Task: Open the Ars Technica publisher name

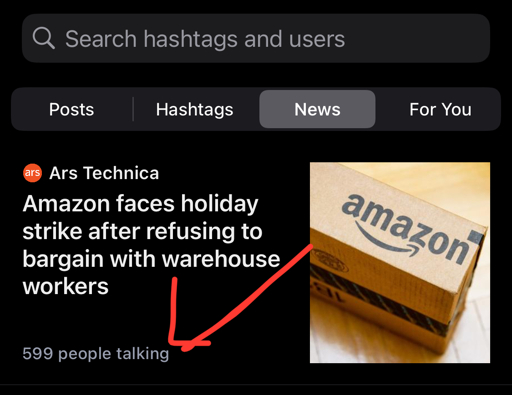Action: pyautogui.click(x=104, y=173)
